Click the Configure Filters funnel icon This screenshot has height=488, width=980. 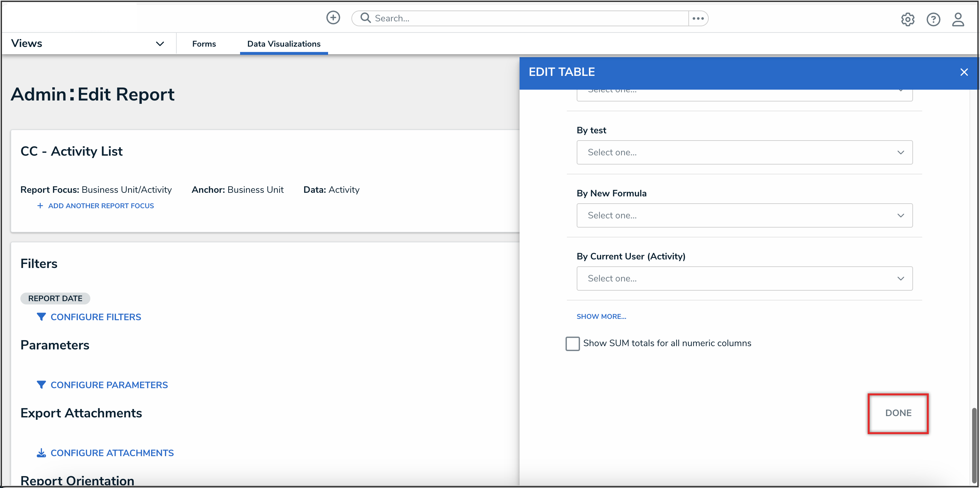pyautogui.click(x=41, y=317)
